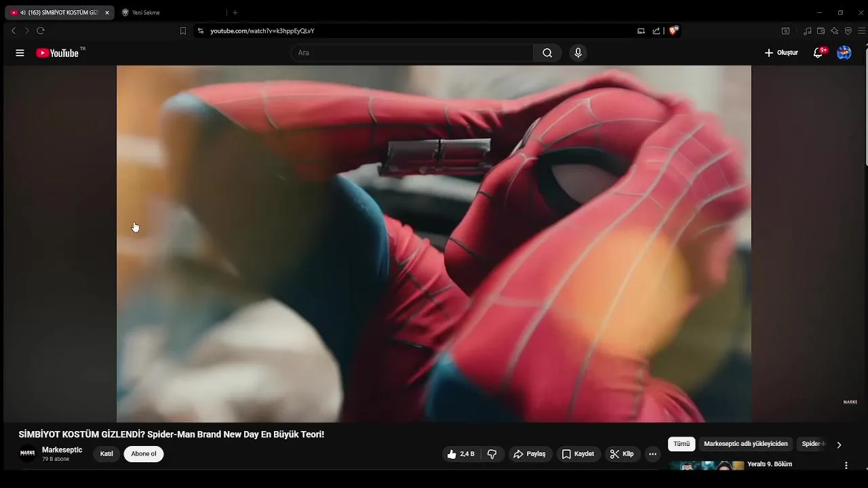This screenshot has height=488, width=868.
Task: Open the music note playlist icon
Action: pos(807,31)
